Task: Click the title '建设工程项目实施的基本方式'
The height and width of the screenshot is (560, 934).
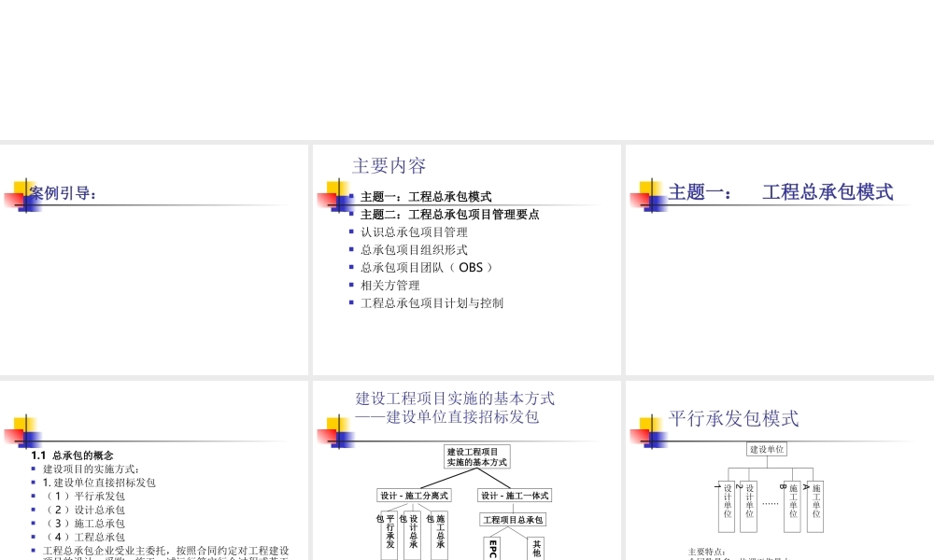Action: click(455, 399)
